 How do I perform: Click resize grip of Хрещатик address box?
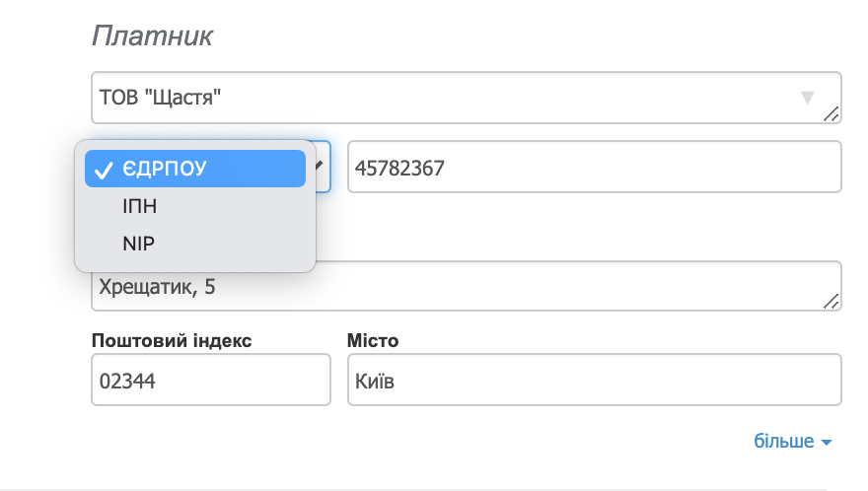(x=832, y=302)
